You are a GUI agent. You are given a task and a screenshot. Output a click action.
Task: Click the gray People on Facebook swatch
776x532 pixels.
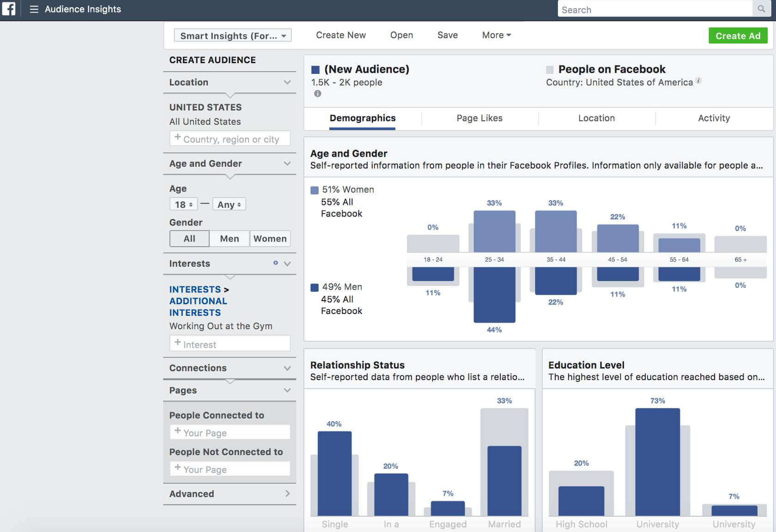550,70
